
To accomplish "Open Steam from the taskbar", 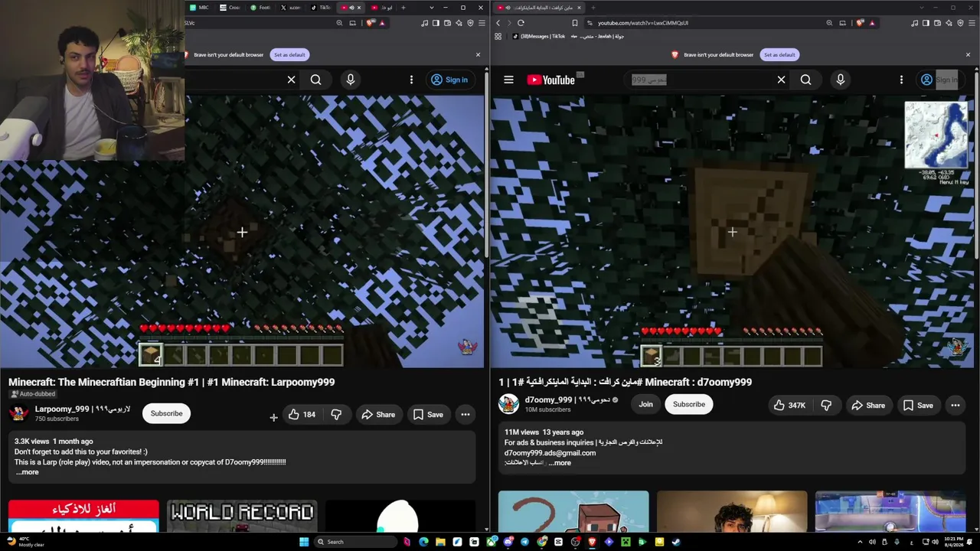I will click(676, 542).
